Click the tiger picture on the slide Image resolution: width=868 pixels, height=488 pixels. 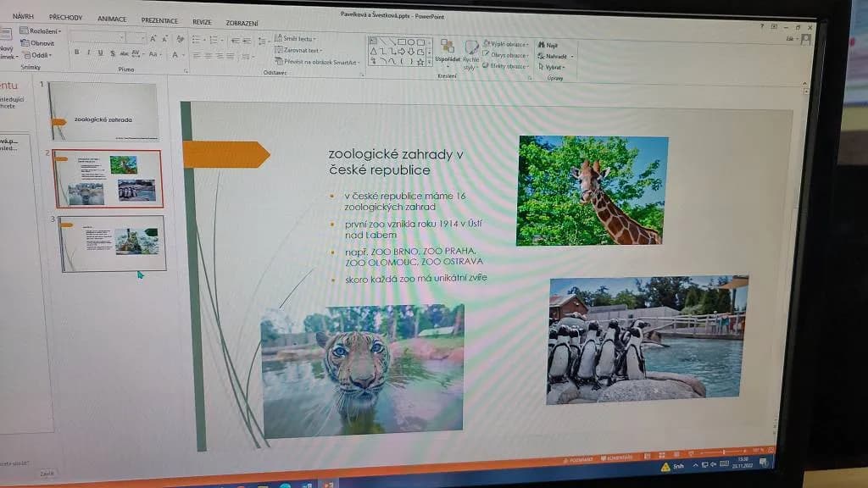click(363, 371)
